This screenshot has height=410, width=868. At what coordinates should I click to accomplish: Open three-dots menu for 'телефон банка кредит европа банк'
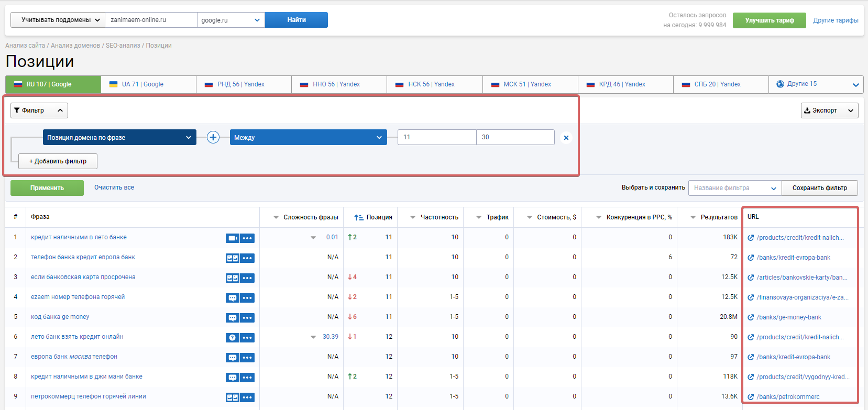point(248,258)
